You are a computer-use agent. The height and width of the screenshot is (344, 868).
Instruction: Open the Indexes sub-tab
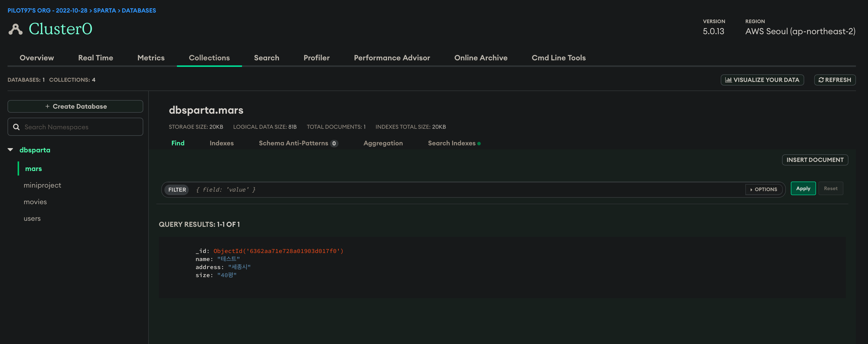[x=222, y=143]
